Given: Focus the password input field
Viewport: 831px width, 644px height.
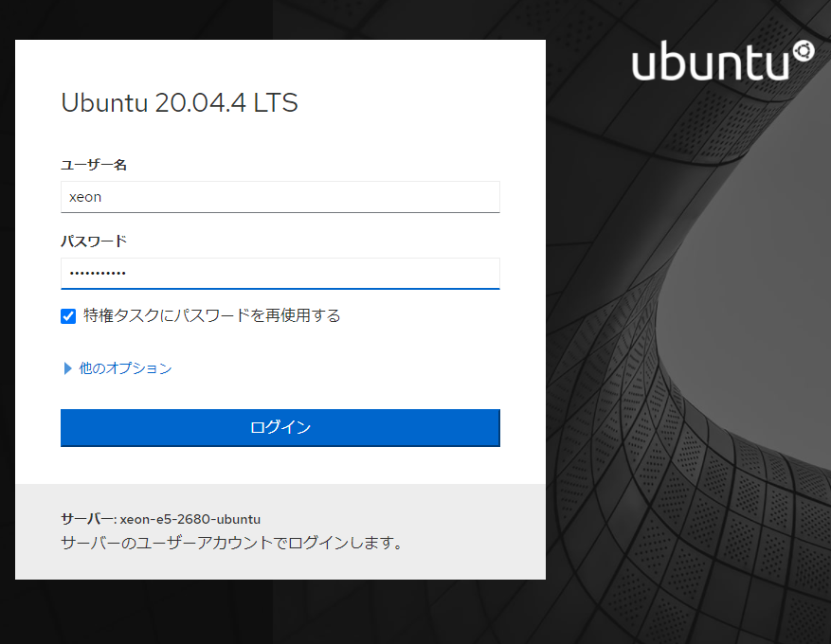Looking at the screenshot, I should click(280, 274).
